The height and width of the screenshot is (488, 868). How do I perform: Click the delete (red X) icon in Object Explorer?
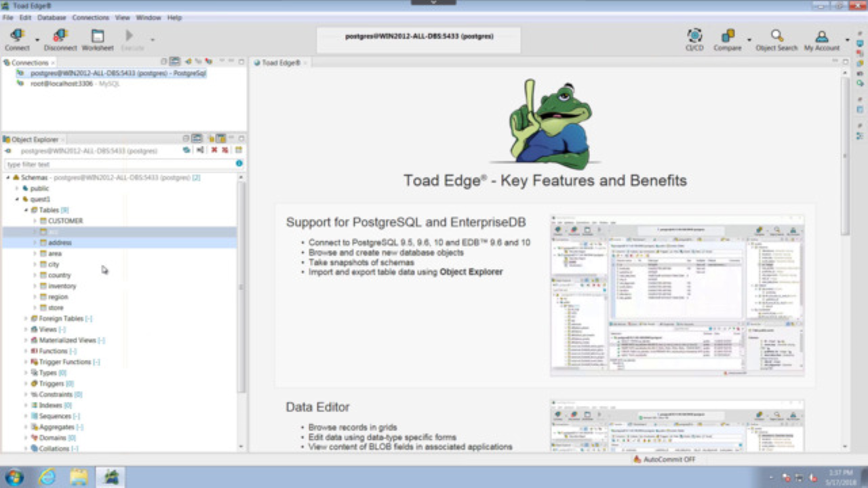click(212, 150)
